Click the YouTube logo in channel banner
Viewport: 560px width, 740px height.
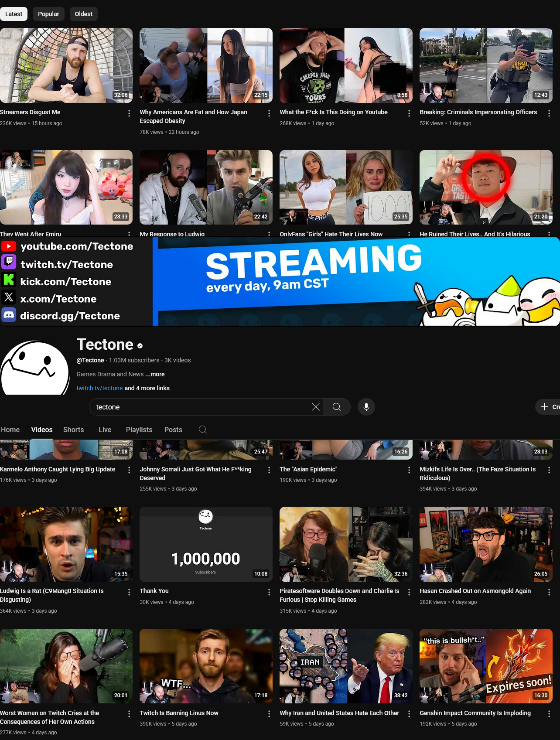pyautogui.click(x=9, y=246)
